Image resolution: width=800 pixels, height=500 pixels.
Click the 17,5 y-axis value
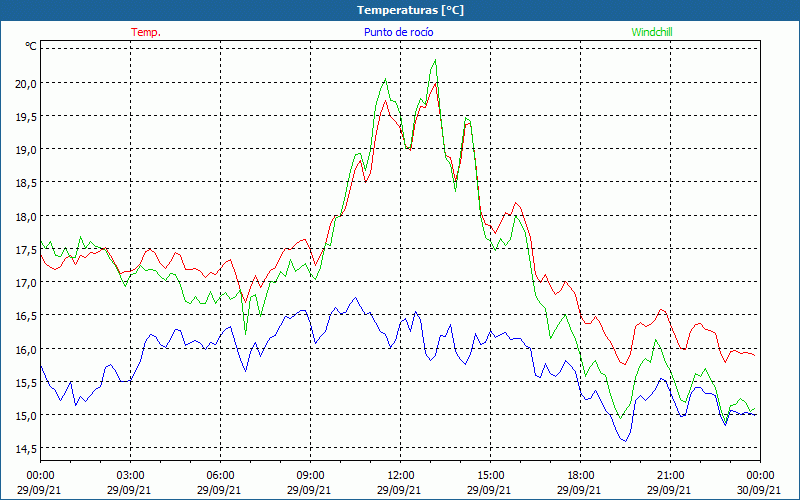point(26,249)
